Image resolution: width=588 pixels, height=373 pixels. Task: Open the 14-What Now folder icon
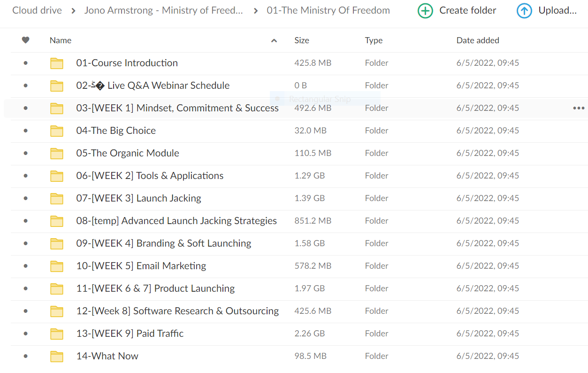(57, 356)
